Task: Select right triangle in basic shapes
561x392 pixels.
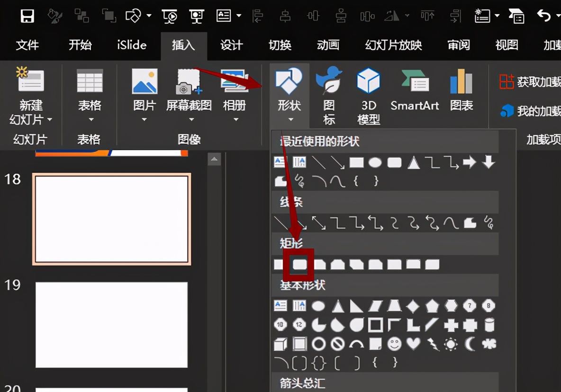Action: click(x=356, y=306)
